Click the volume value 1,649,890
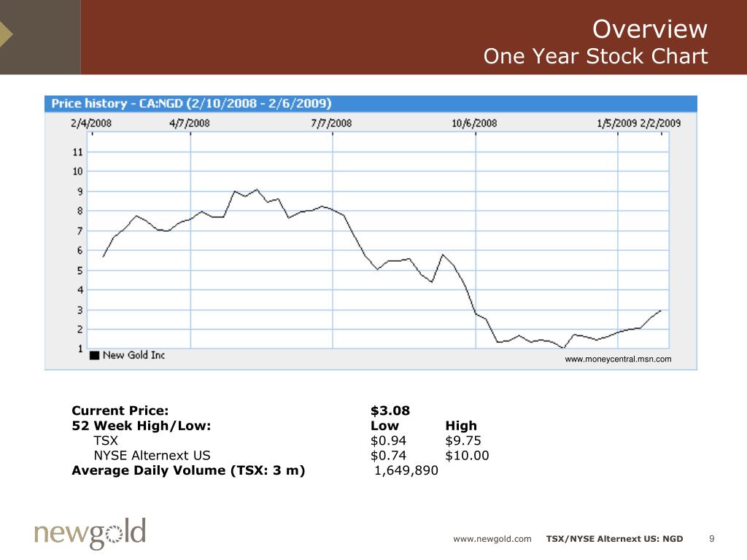Image resolution: width=747 pixels, height=560 pixels. pos(406,470)
